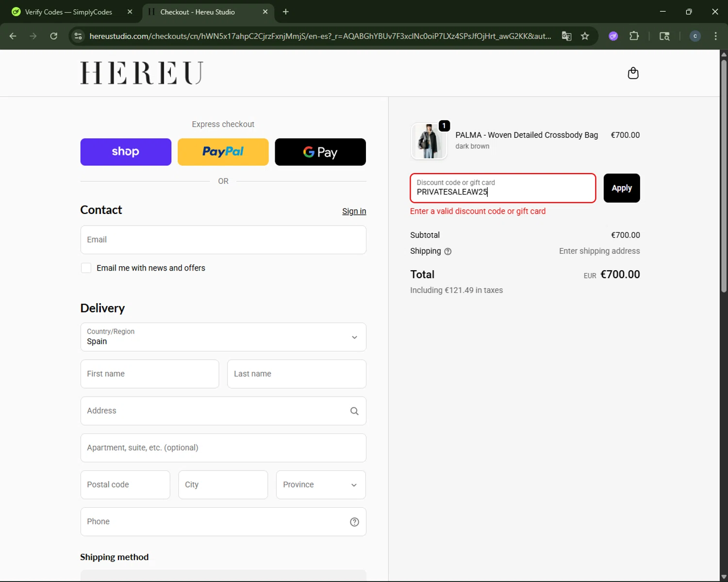The width and height of the screenshot is (728, 582).
Task: Click the HEREU logo
Action: [x=142, y=73]
